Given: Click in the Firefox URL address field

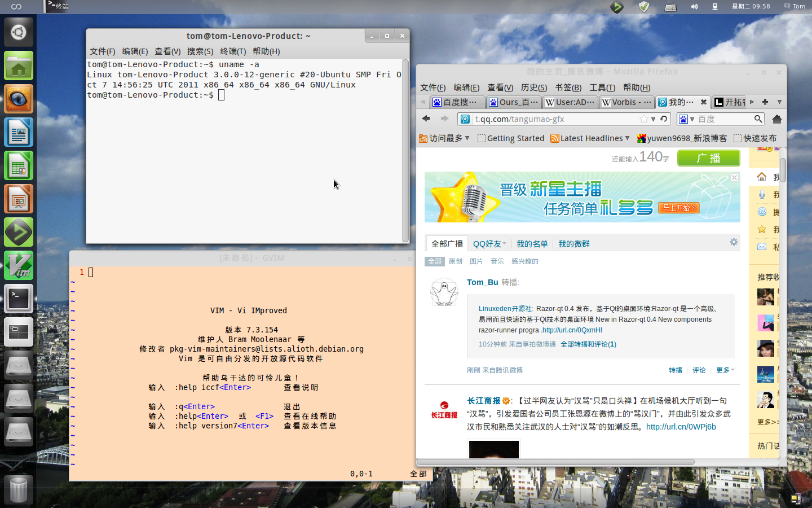Looking at the screenshot, I should [x=555, y=119].
